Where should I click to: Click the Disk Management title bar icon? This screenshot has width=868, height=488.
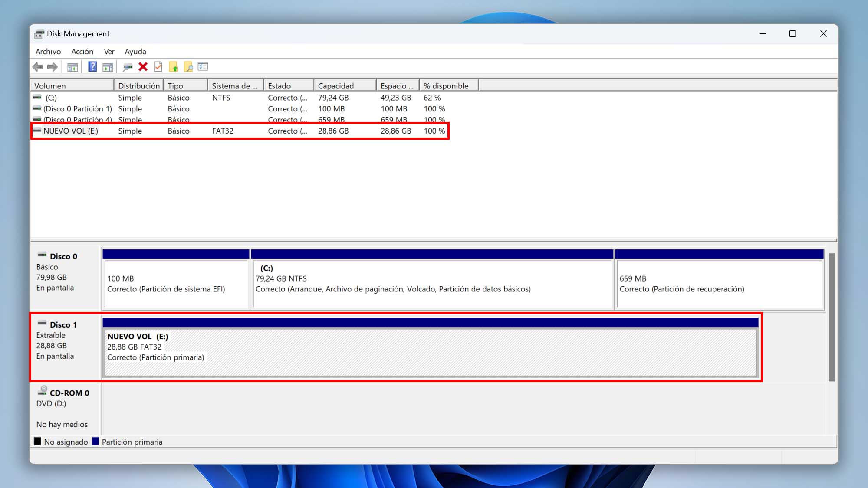[39, 34]
